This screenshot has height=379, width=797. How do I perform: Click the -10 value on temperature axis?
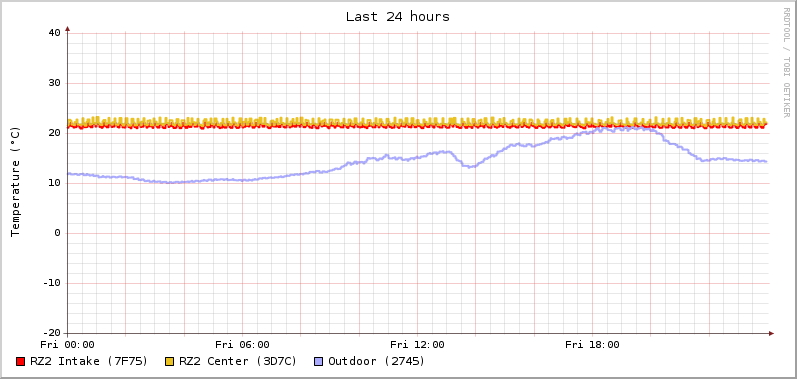51,283
